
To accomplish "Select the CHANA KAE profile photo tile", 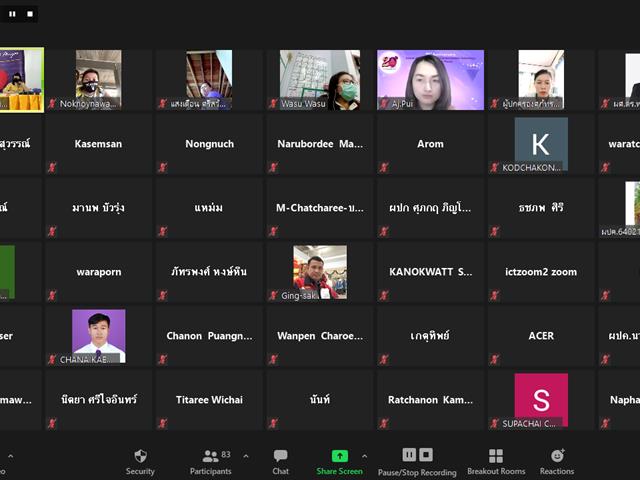I will click(x=98, y=336).
